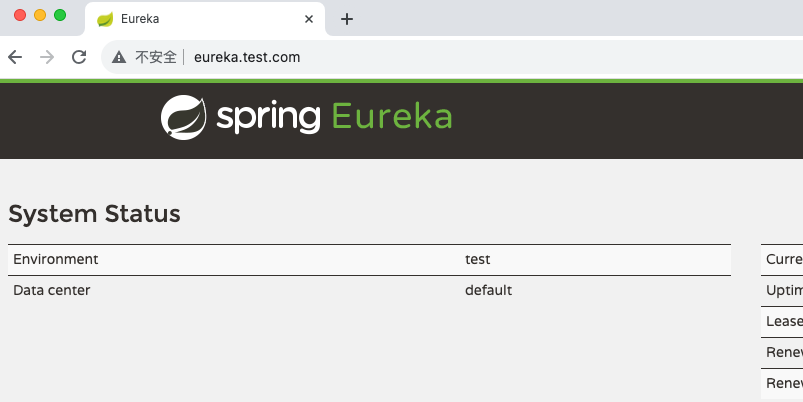
Task: Click the yellow minimize window button
Action: [x=40, y=15]
